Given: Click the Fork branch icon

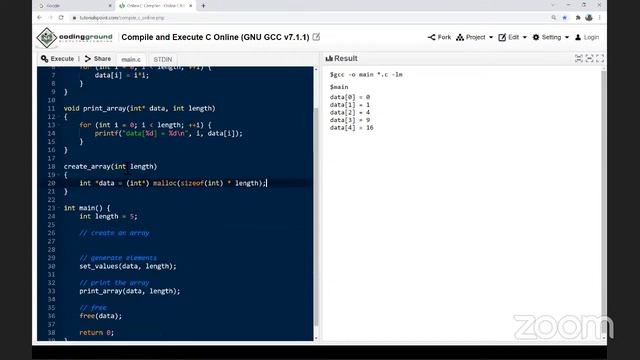Looking at the screenshot, I should tap(431, 37).
